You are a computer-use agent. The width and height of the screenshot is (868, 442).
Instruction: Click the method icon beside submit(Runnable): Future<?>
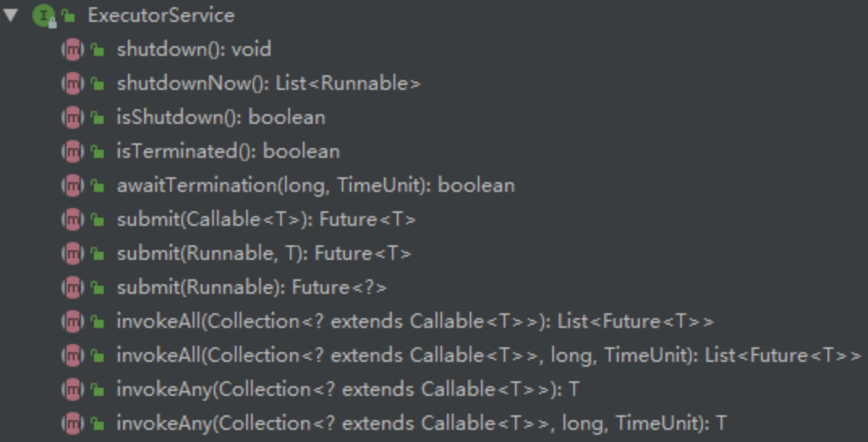(73, 287)
